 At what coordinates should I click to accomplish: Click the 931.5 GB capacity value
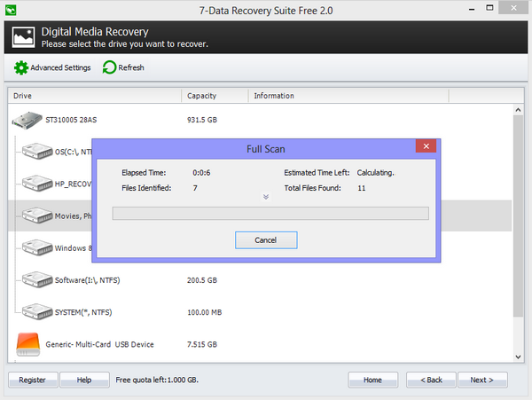tap(202, 120)
